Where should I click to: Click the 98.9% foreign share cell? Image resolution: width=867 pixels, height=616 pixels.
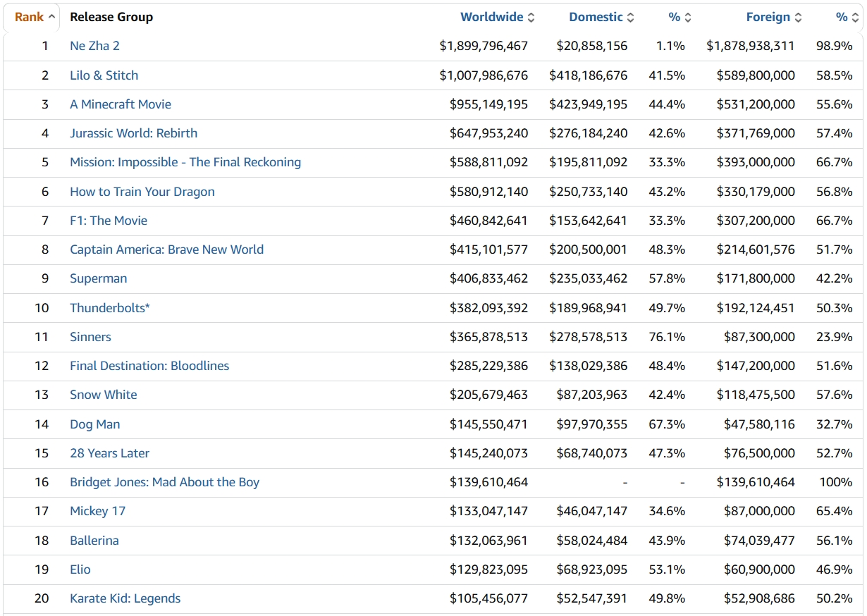point(835,46)
